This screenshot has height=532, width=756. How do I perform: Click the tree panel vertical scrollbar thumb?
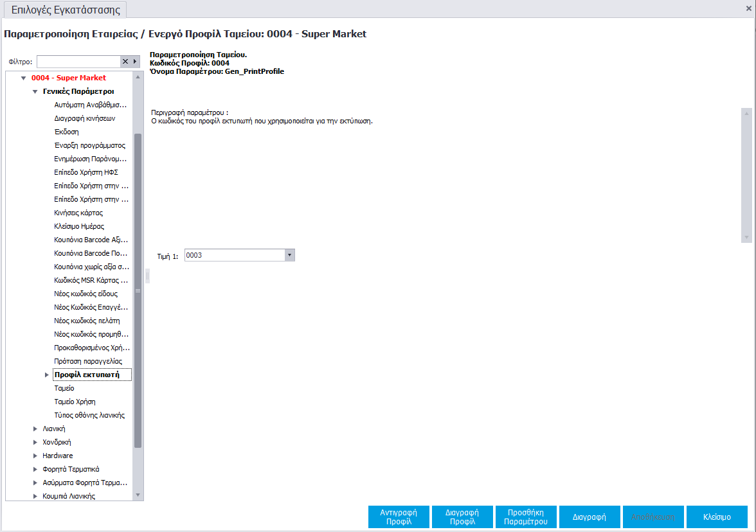coord(138,289)
